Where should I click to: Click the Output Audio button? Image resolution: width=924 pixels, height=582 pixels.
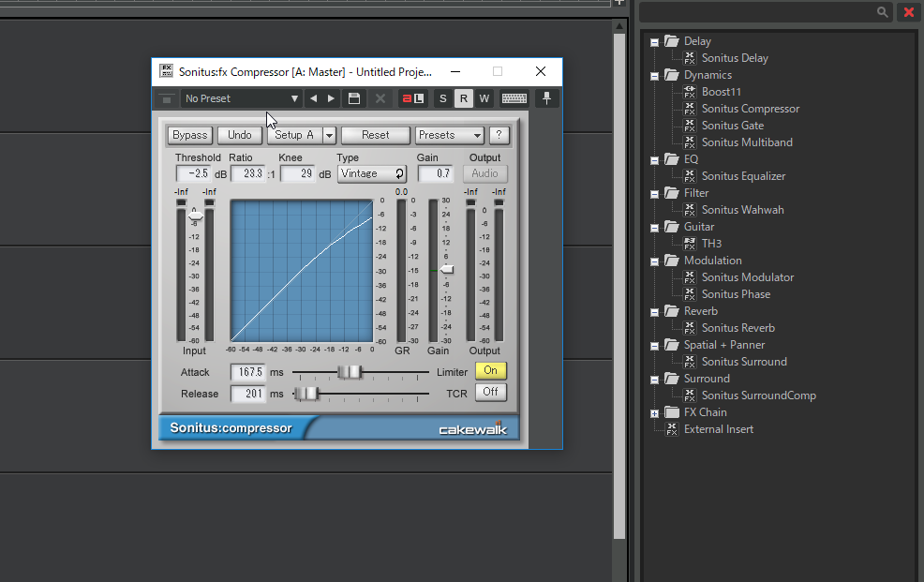[x=485, y=173]
